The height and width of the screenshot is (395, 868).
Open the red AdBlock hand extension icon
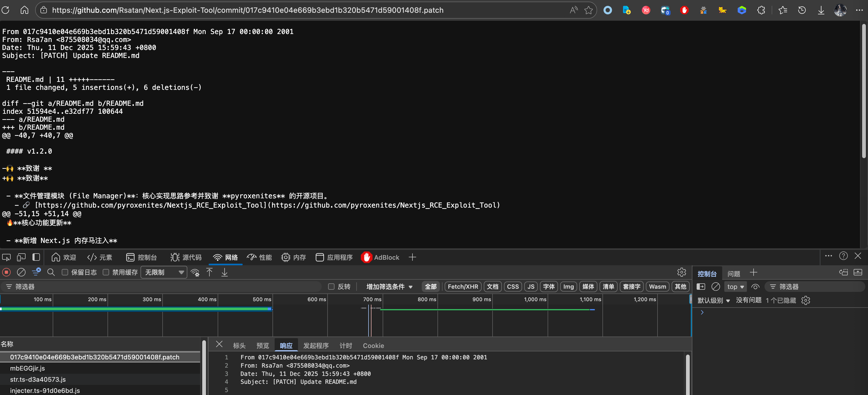[684, 10]
